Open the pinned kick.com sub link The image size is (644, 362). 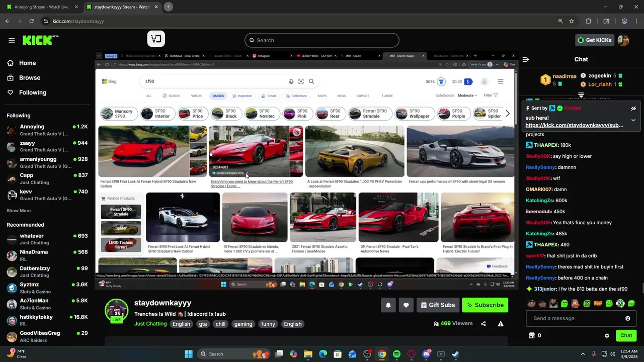574,125
